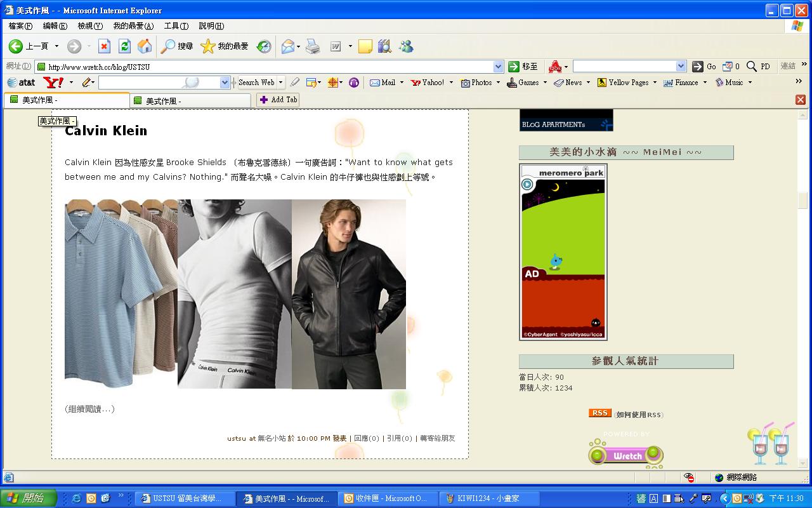The height and width of the screenshot is (508, 812).
Task: Click the pencil edit toolbar icon
Action: tap(86, 83)
